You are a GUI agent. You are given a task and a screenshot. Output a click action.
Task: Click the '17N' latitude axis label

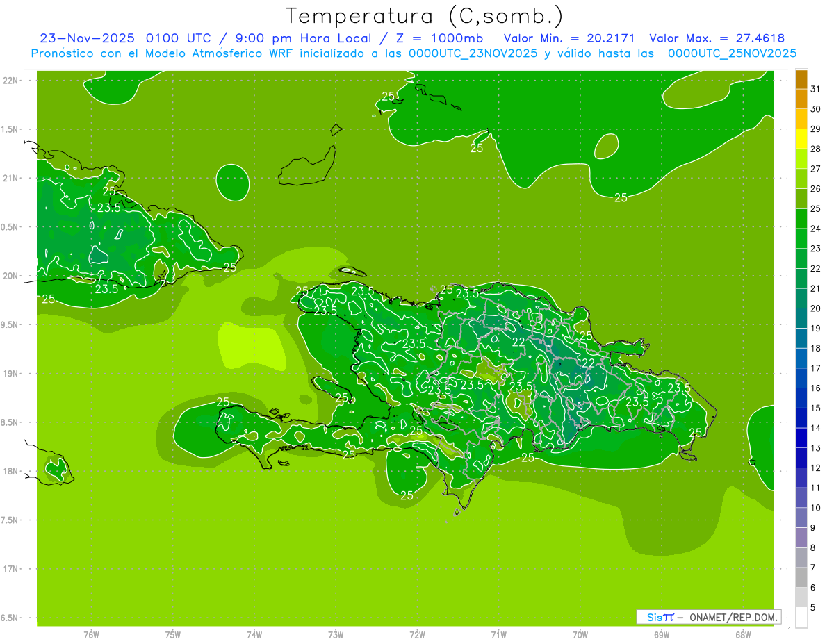pos(10,569)
